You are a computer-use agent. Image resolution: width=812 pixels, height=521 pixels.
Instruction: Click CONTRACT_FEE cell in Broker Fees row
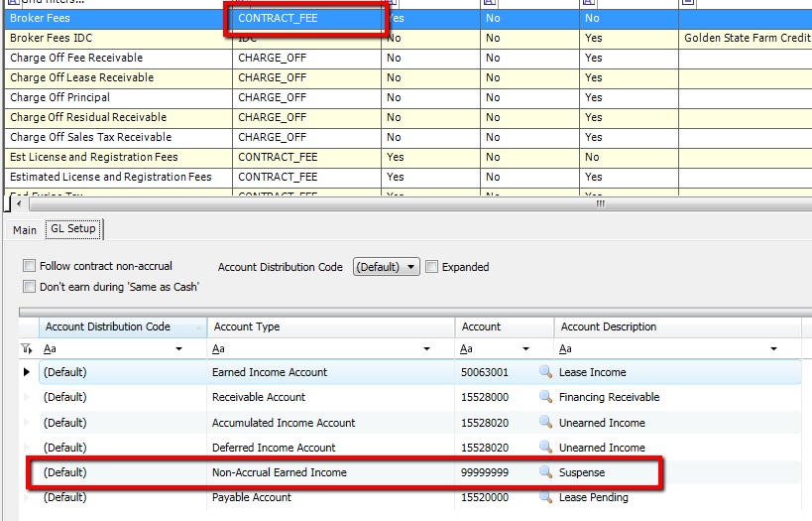(x=306, y=18)
